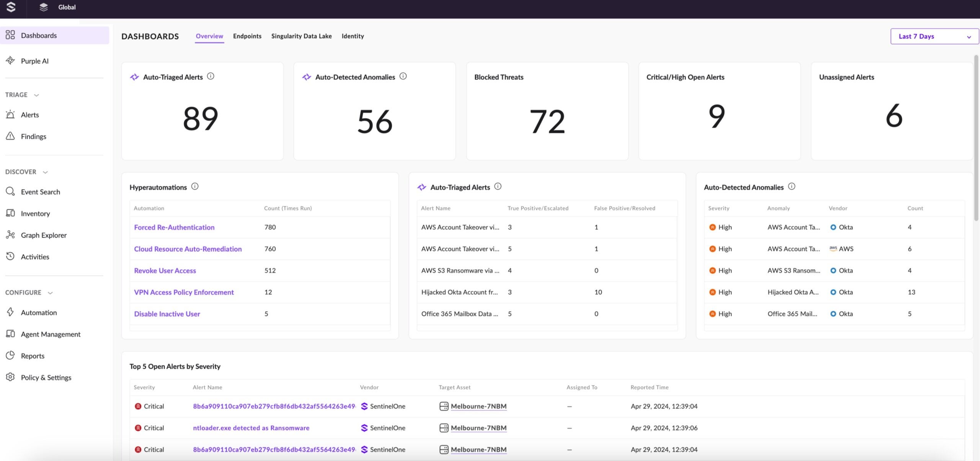Image resolution: width=980 pixels, height=461 pixels.
Task: Open ntloader.exe detected as Ransomware alert
Action: coord(251,428)
